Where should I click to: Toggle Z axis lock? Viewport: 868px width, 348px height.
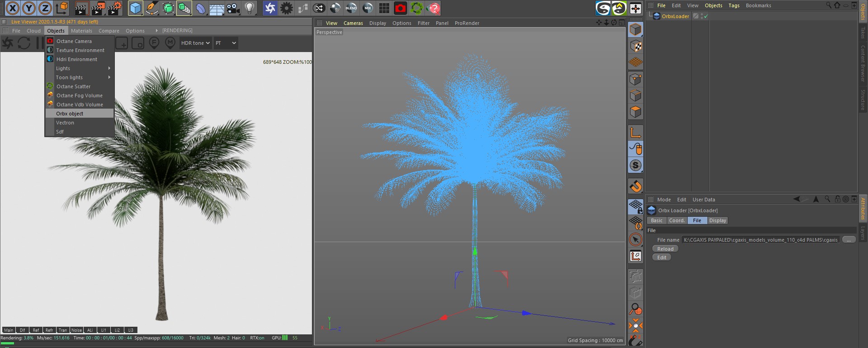(x=45, y=8)
